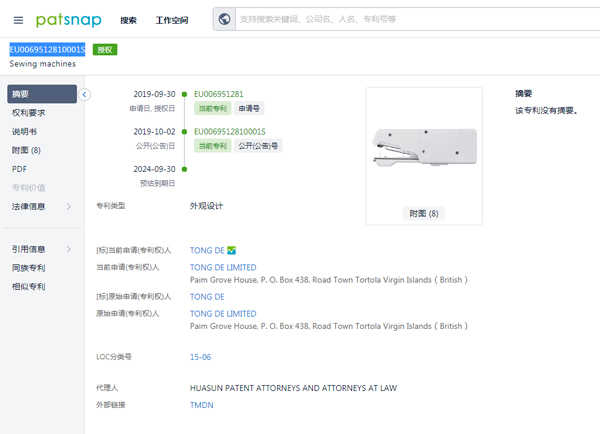The height and width of the screenshot is (434, 600).
Task: Open the current assignee TONG DE LIMITED link
Action: click(x=223, y=268)
